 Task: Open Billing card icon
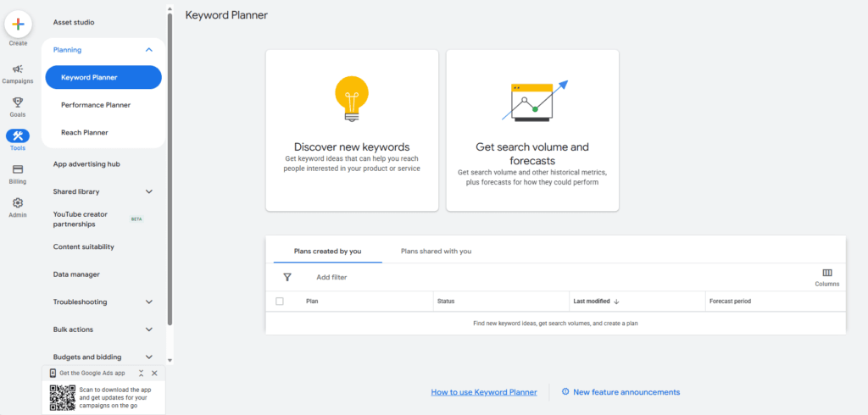(18, 169)
